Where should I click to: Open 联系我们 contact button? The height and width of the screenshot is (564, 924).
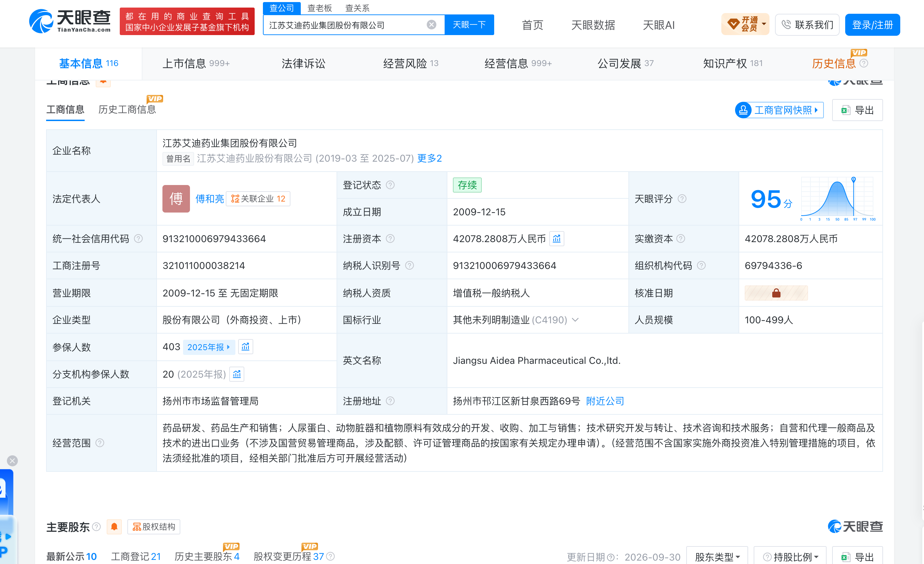coord(807,25)
